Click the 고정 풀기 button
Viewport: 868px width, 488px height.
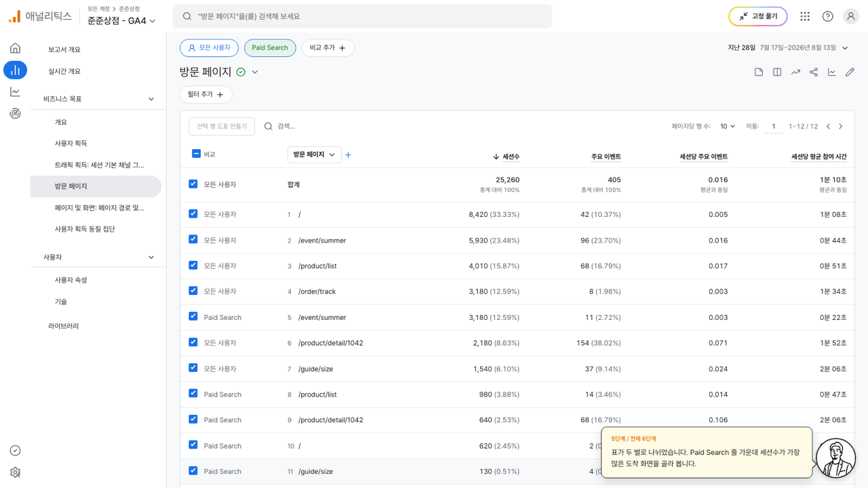(758, 16)
